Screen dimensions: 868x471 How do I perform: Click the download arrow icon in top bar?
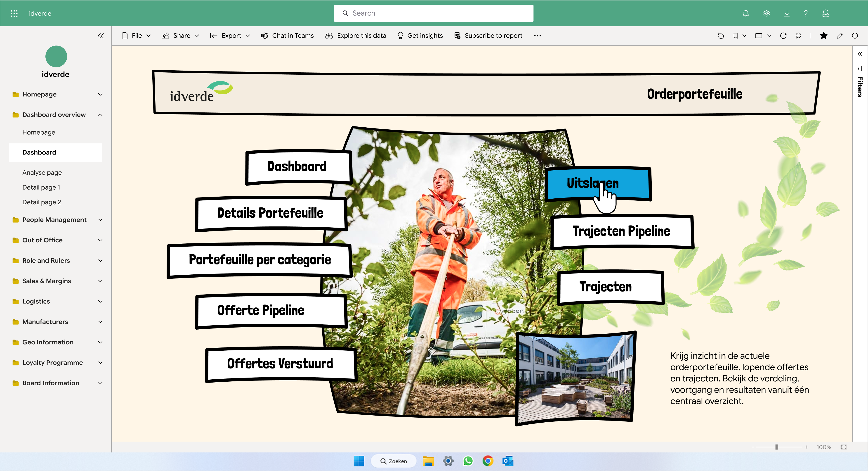click(786, 14)
